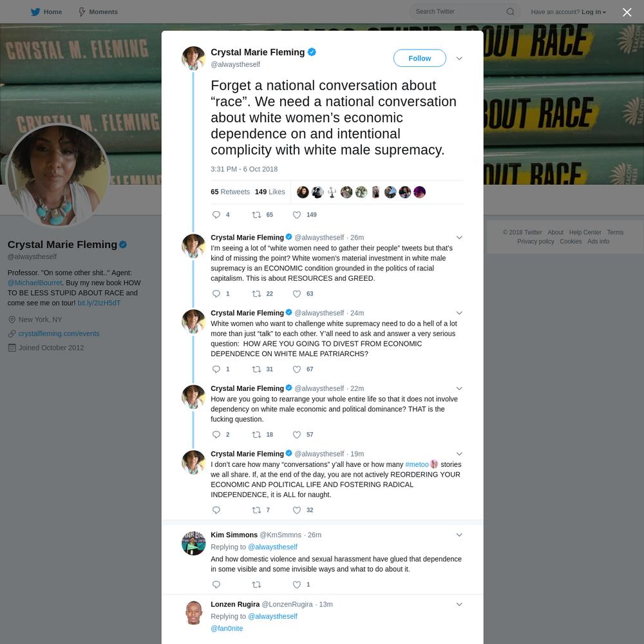
Task: Retweet the main tweet with 65 retweets
Action: (256, 215)
